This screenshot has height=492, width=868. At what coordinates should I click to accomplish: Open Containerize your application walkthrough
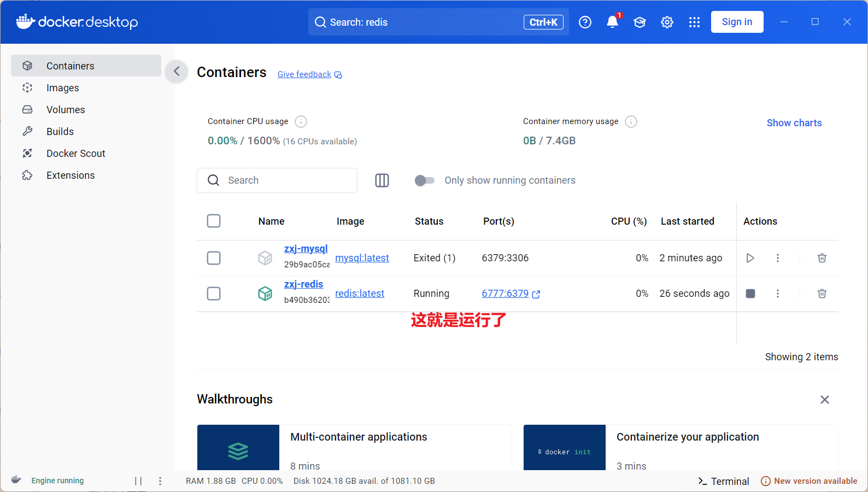(x=681, y=447)
